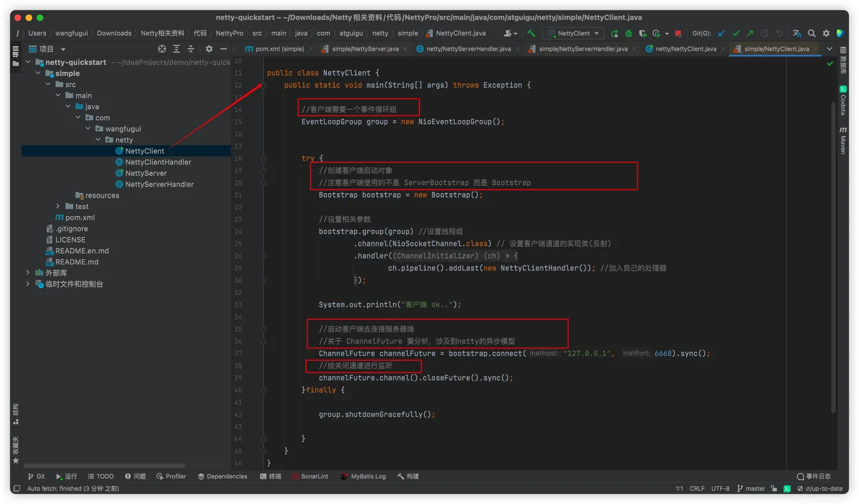The height and width of the screenshot is (504, 859).
Task: Expand all in project panel
Action: (177, 48)
